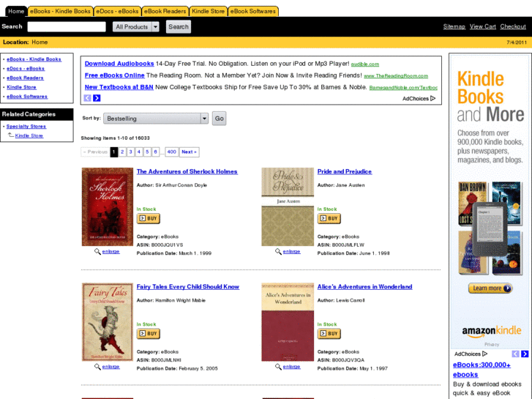Buy Fairy Tales Every Child Should Know
This screenshot has width=532, height=399.
[x=149, y=333]
